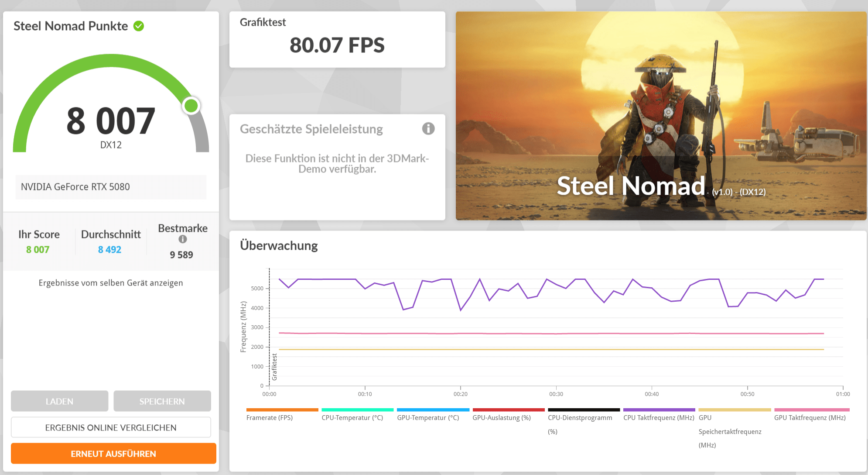Click the green verified checkmark icon

click(x=139, y=26)
